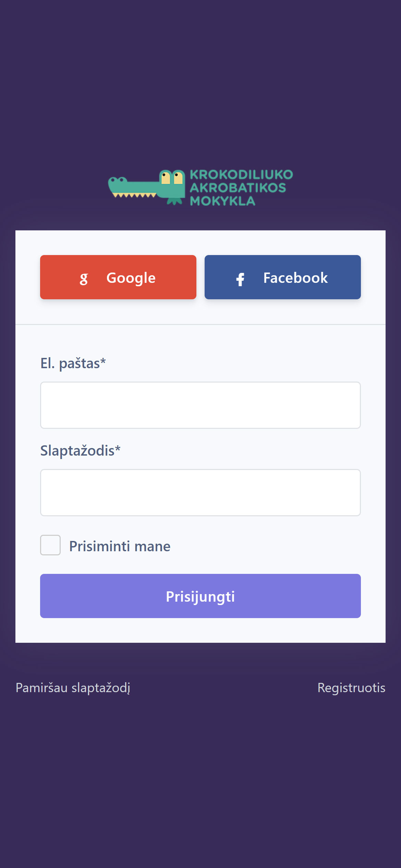The height and width of the screenshot is (868, 401).
Task: Focus the El. paštas email field
Action: (200, 405)
